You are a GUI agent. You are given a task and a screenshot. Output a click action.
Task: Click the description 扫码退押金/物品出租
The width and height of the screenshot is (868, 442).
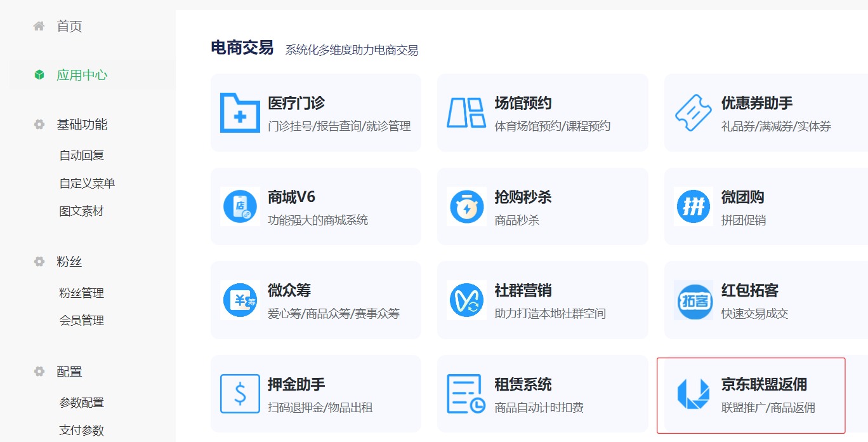[320, 408]
